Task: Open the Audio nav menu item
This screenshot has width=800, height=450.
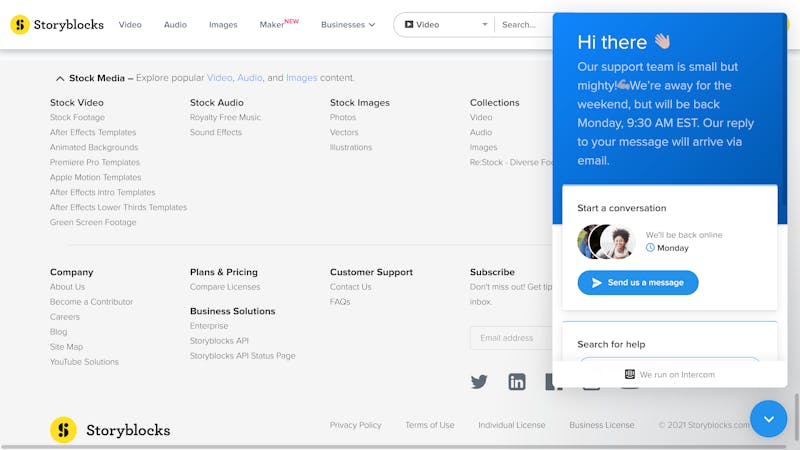Action: coord(175,24)
